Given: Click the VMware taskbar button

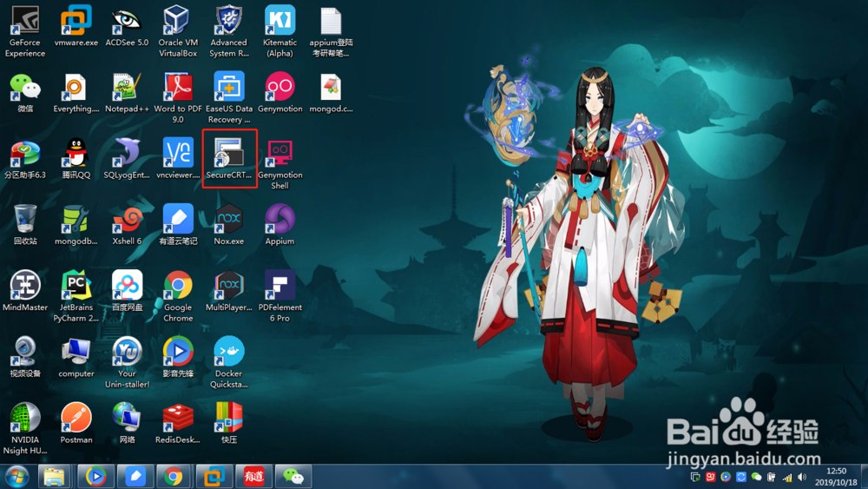Looking at the screenshot, I should [214, 476].
